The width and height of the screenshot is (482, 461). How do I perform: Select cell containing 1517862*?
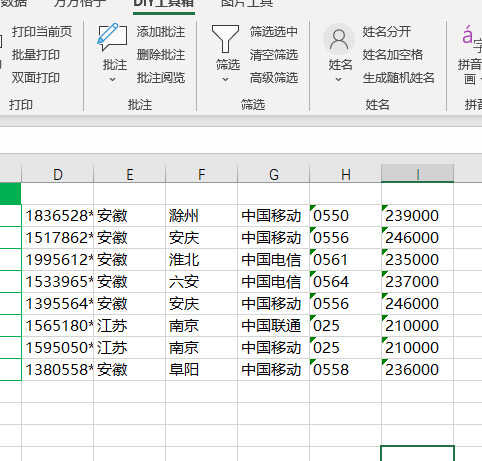(x=58, y=238)
